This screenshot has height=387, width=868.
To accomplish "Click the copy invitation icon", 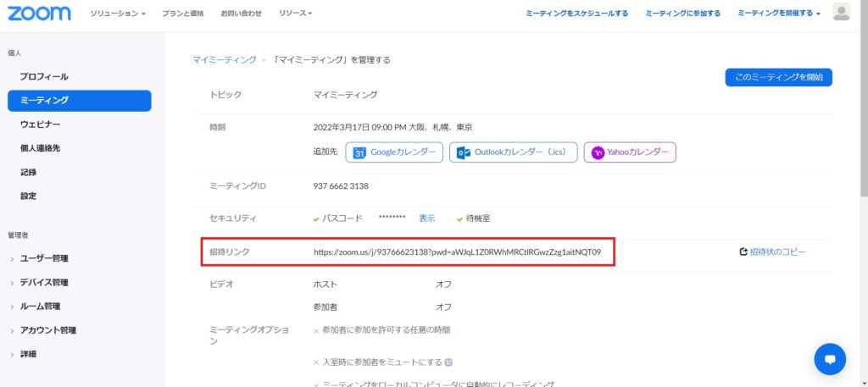I will [x=743, y=252].
